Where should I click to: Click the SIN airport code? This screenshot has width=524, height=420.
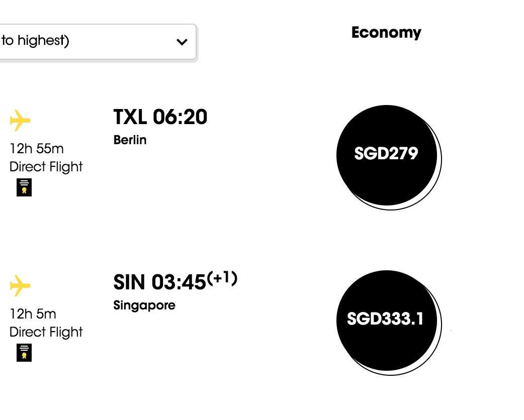click(x=130, y=283)
